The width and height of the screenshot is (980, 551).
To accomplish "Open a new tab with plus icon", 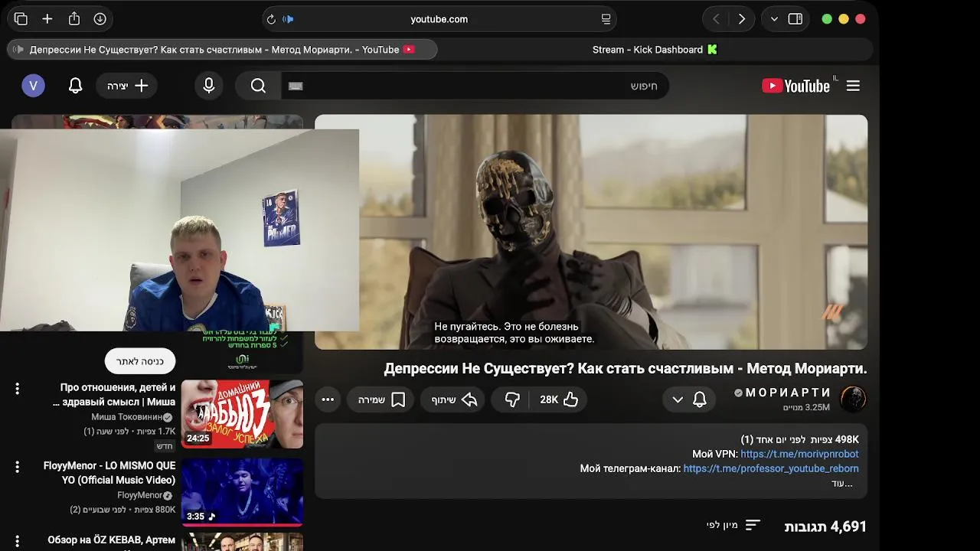I will [x=47, y=19].
